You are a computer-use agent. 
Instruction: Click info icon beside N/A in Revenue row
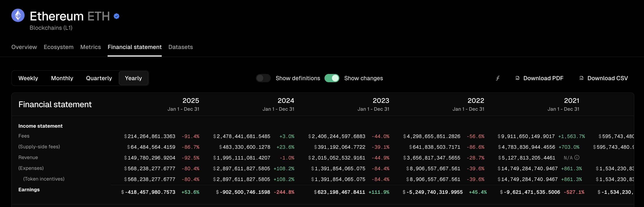point(577,157)
